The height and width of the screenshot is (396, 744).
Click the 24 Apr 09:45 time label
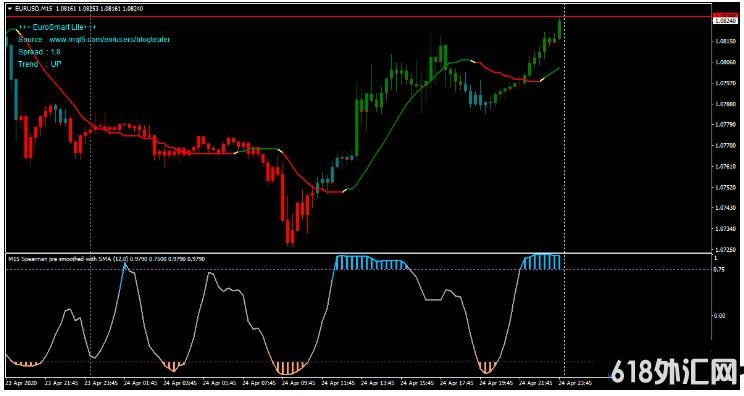pyautogui.click(x=298, y=383)
